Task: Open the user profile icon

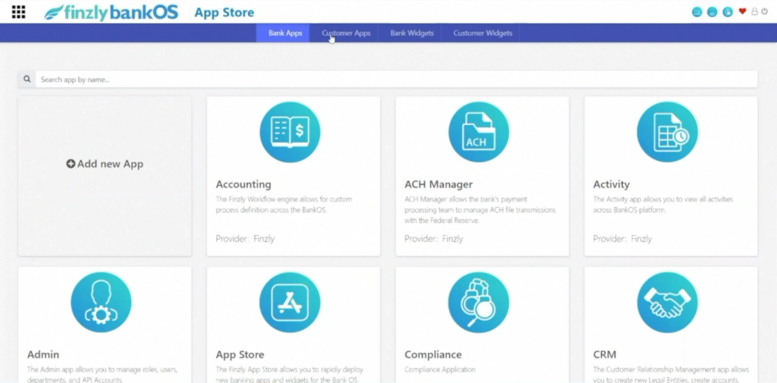Action: click(755, 11)
